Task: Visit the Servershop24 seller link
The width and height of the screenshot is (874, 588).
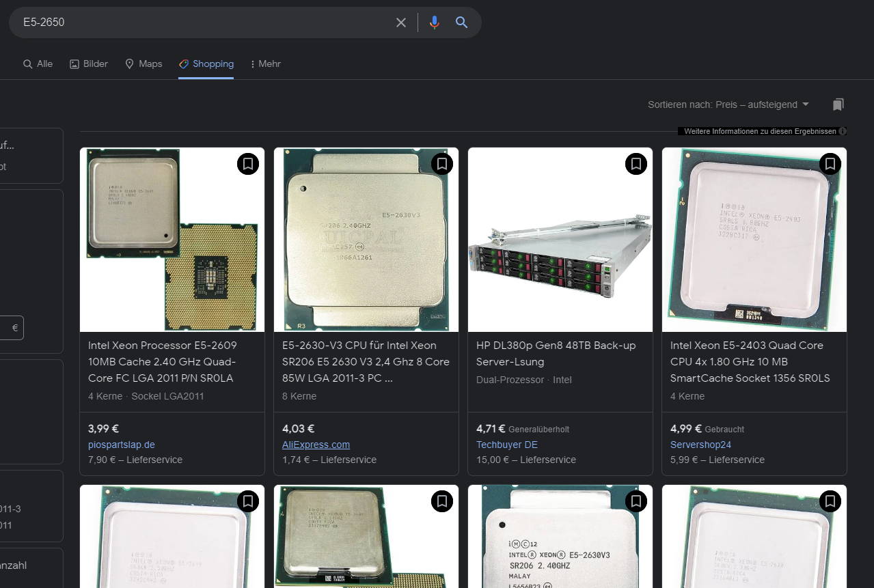Action: coord(701,445)
